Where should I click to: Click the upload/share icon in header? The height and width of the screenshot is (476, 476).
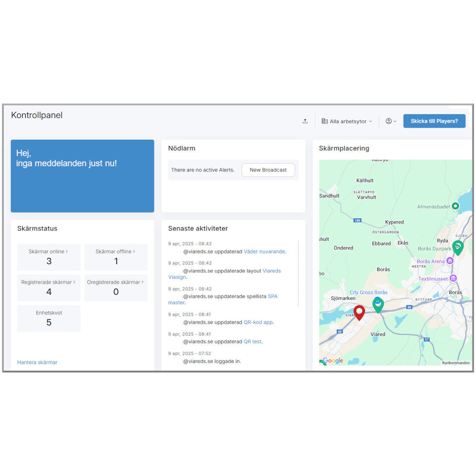pos(305,121)
